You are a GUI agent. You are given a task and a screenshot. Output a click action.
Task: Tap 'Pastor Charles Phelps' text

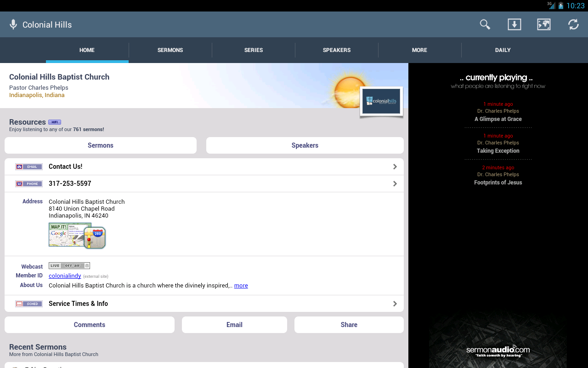(x=39, y=88)
